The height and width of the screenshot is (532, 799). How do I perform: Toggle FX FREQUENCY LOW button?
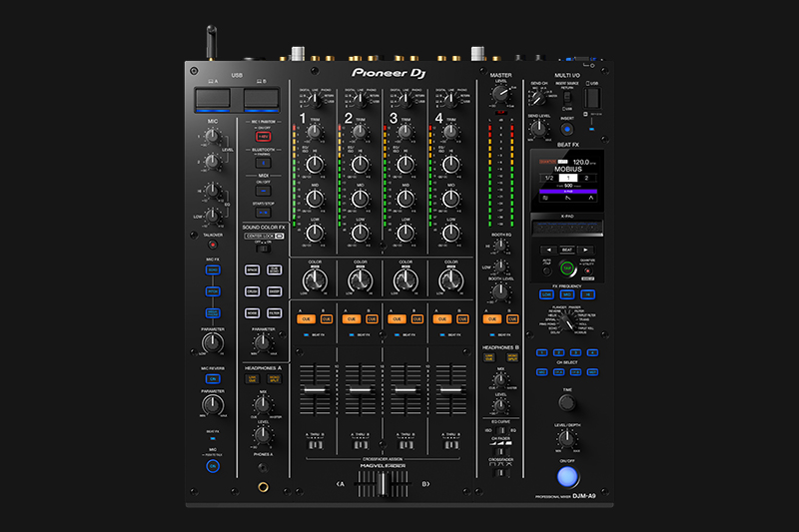click(x=546, y=294)
